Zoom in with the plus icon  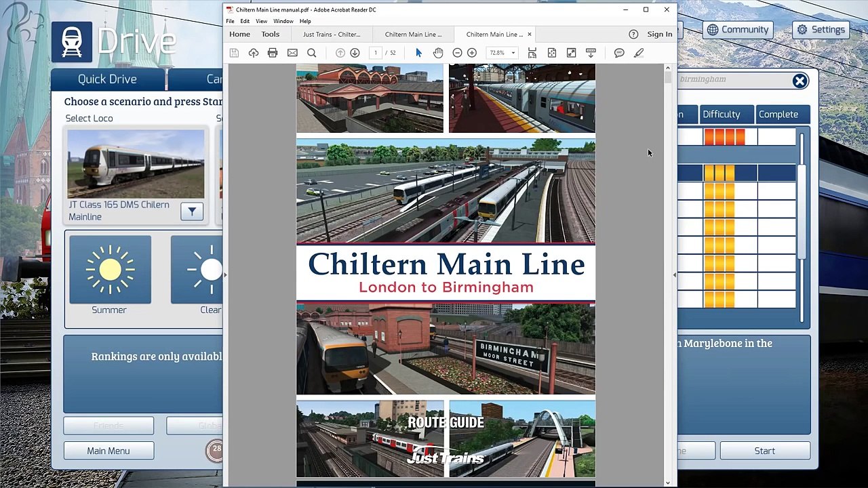(472, 53)
